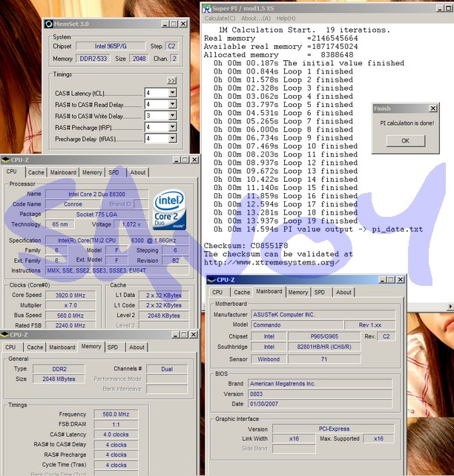Select Mainboard tab in CPU-Z Memory window

coord(62,348)
